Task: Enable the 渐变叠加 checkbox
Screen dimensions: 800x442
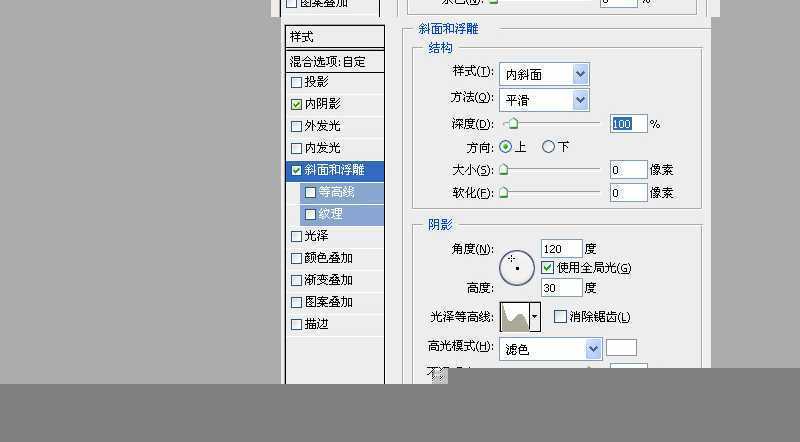Action: click(296, 280)
